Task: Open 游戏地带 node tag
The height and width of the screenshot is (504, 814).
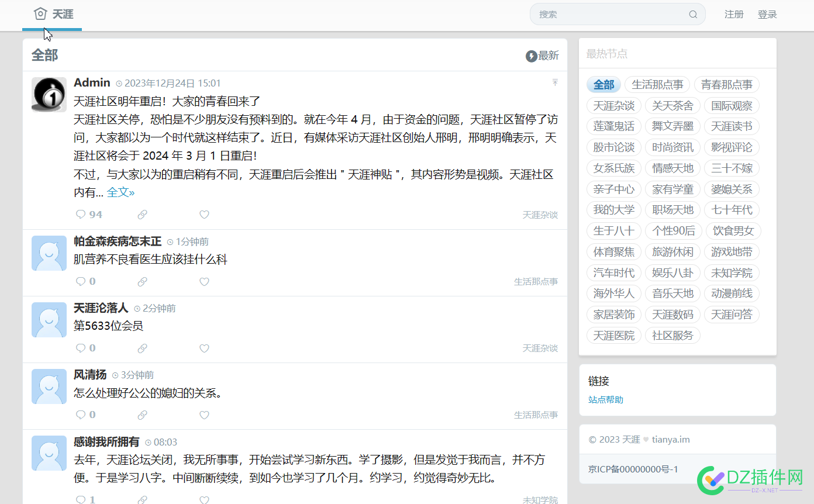Action: point(732,252)
